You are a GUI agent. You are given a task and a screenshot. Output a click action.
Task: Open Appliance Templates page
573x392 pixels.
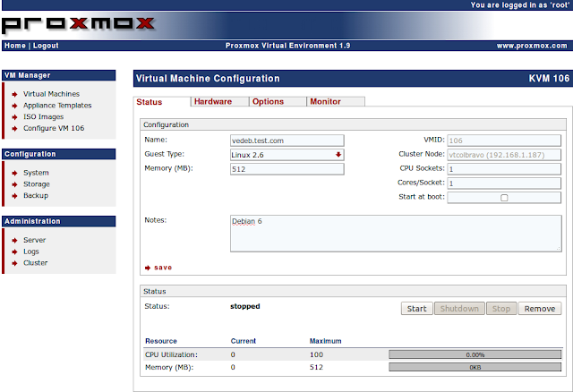(x=57, y=106)
